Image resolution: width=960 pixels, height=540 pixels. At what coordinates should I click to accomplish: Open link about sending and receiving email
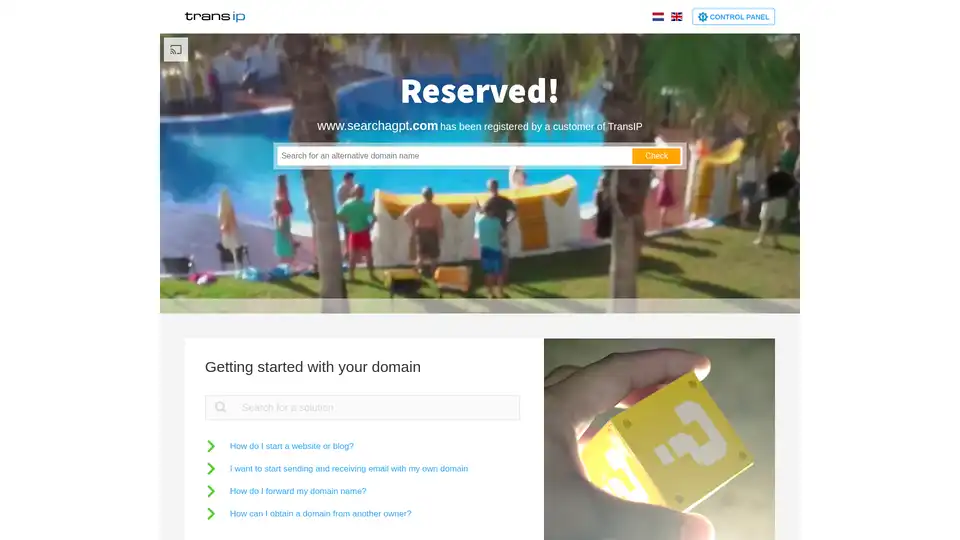click(x=349, y=469)
